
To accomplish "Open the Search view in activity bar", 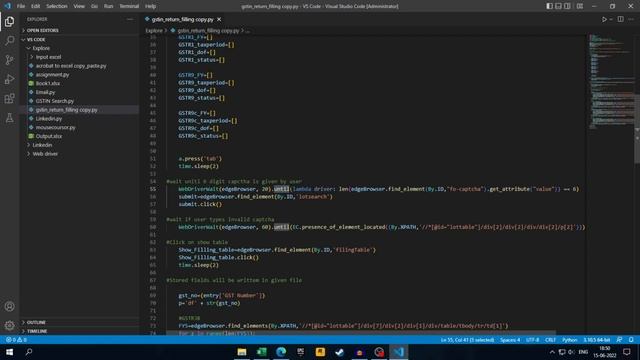I will point(9,41).
